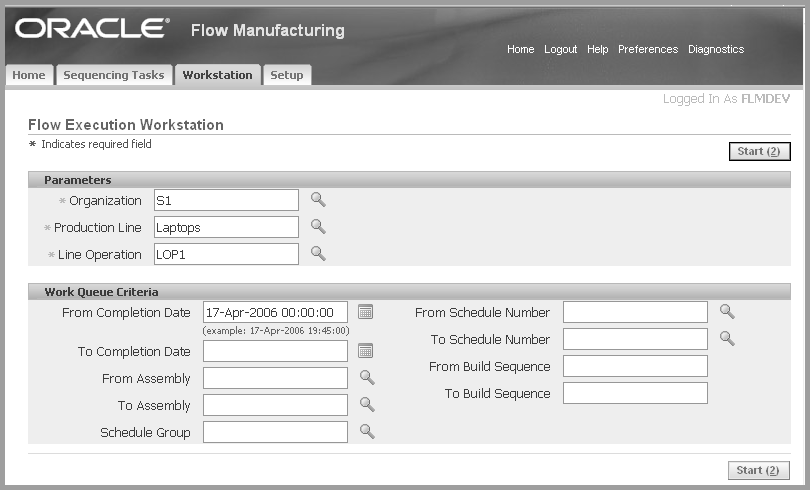The width and height of the screenshot is (810, 490).
Task: Open Schedule Group search lookup icon
Action: [367, 431]
